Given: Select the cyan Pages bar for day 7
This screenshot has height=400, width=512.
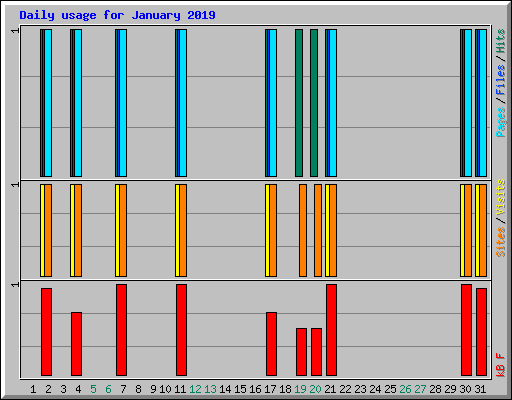Looking at the screenshot, I should coord(123,103).
